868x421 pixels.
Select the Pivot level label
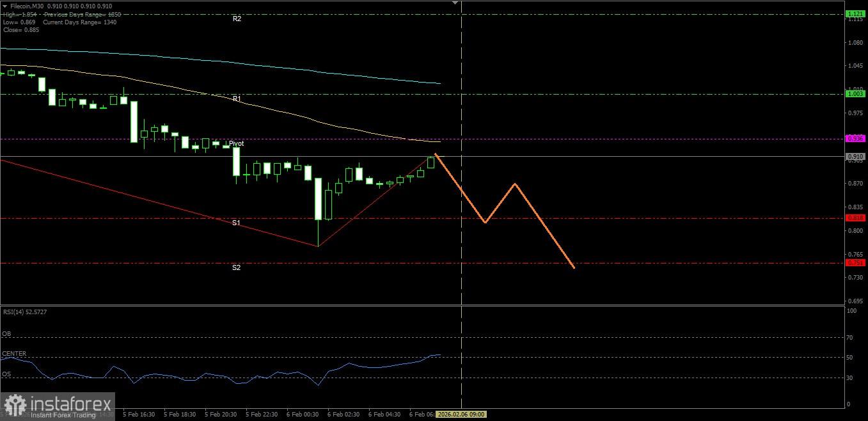[236, 144]
